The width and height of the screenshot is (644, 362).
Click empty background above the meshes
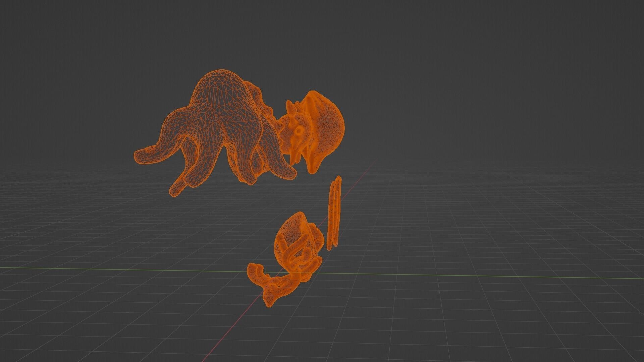tap(322, 34)
